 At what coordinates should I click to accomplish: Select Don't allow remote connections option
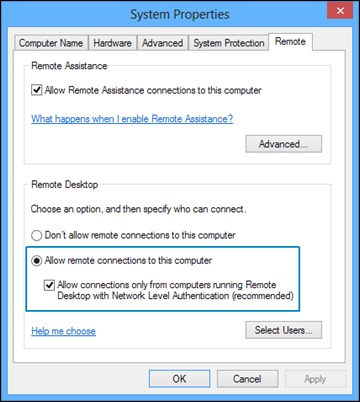(36, 236)
